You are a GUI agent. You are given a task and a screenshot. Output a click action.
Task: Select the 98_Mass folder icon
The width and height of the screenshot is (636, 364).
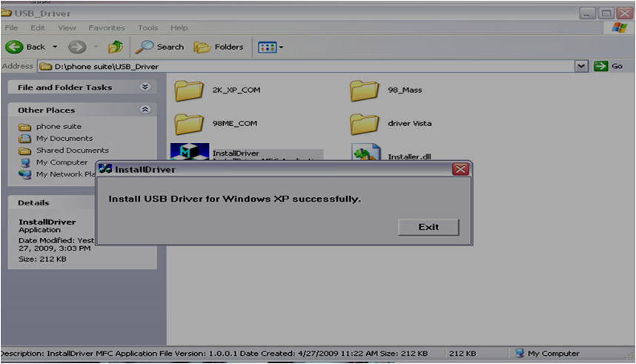[x=364, y=90]
